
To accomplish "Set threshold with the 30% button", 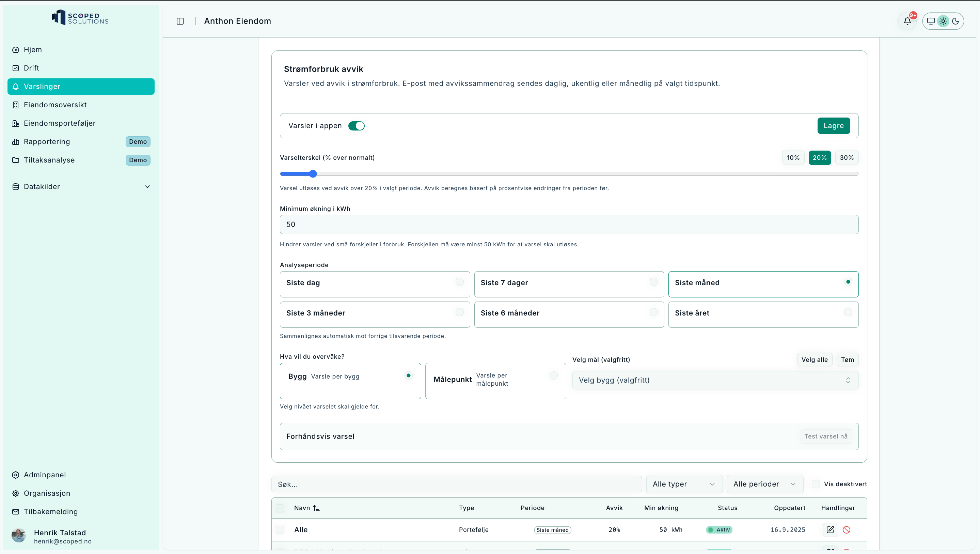I will [x=847, y=158].
